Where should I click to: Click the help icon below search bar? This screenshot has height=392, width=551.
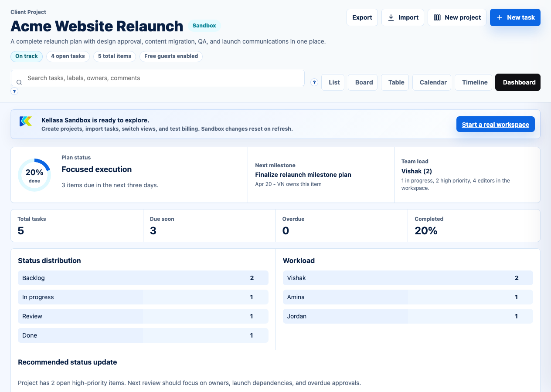[14, 91]
